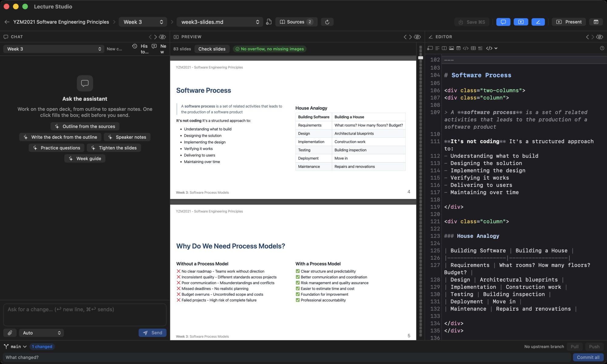Click the left arrow in the CHAT panel header
Screen dimensions: 607x364
(150, 37)
